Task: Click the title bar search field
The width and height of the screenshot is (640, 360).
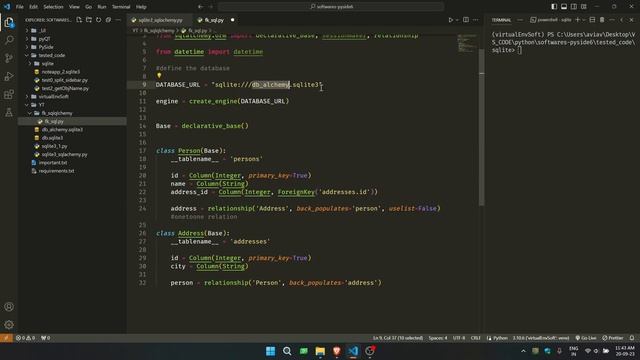Action: (x=331, y=7)
